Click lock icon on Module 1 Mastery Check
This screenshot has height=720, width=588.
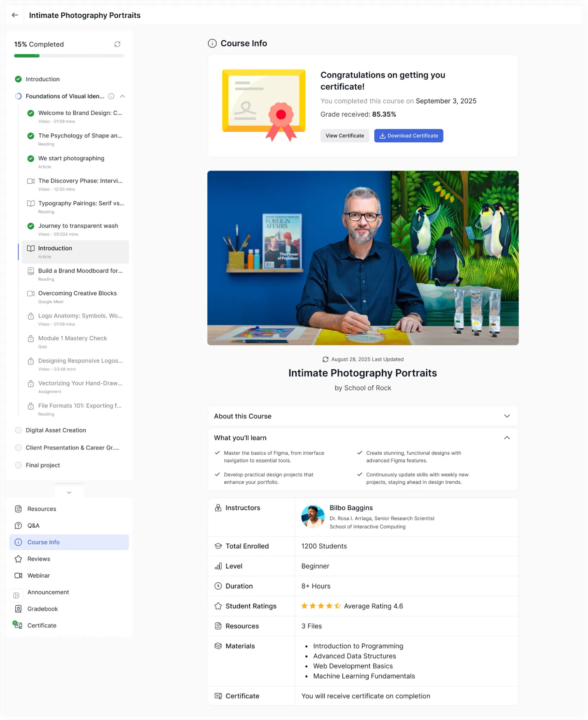31,339
